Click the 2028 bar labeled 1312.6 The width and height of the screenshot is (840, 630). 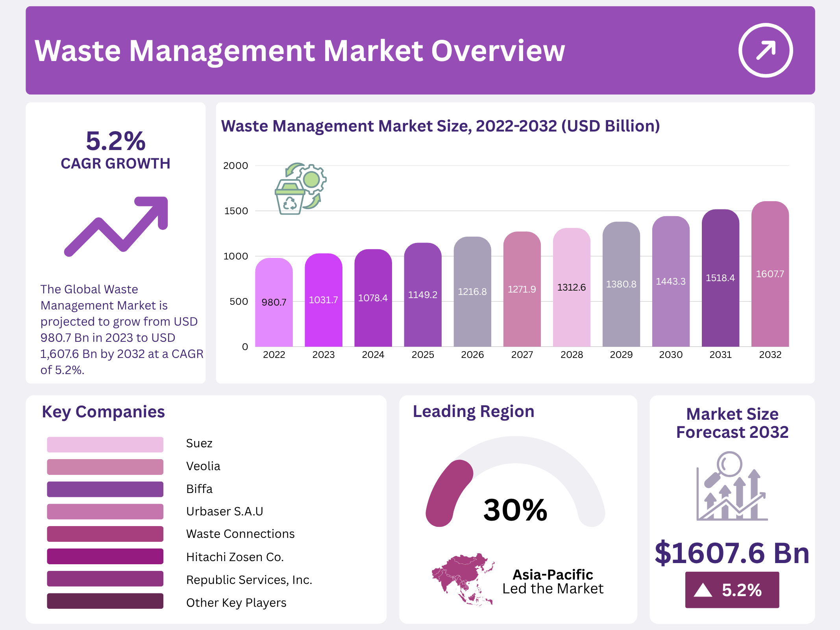tap(571, 287)
